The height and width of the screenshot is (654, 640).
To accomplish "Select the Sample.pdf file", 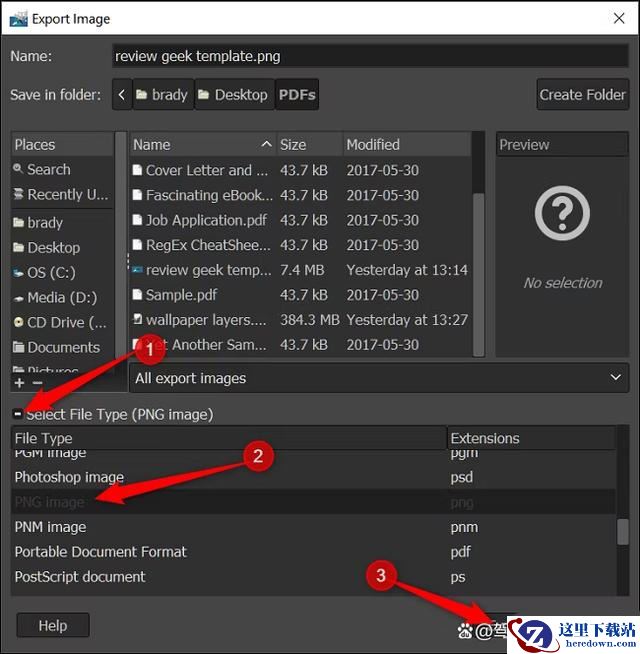I will (301, 294).
